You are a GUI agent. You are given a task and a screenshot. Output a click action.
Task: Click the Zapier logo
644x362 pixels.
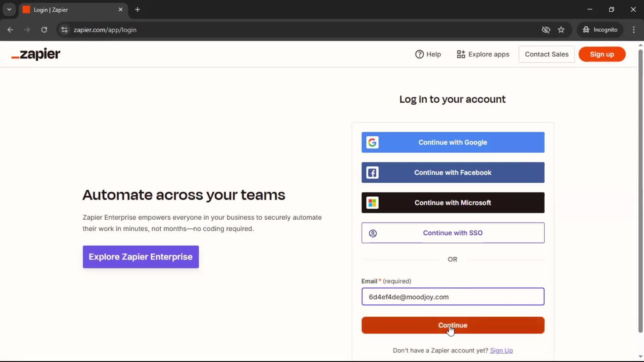click(36, 54)
